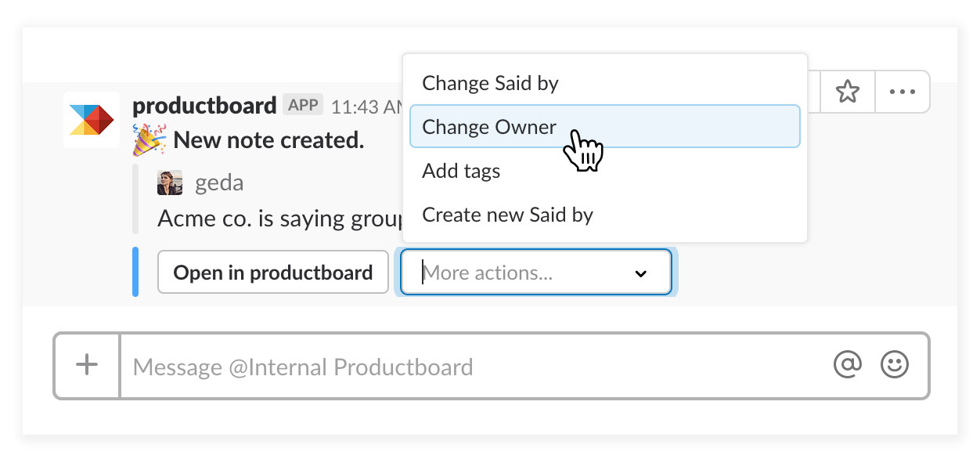Select the highlighted Change Owner option
This screenshot has height=463, width=980.
tap(488, 126)
